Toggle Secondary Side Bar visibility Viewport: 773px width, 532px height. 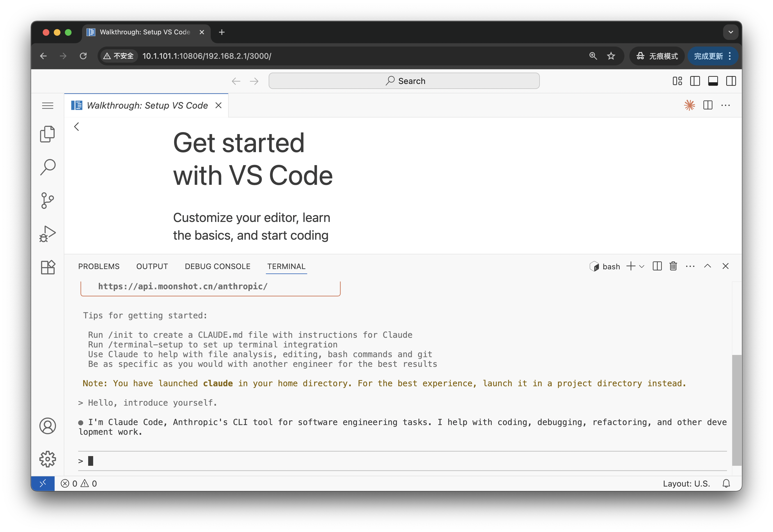pos(731,81)
